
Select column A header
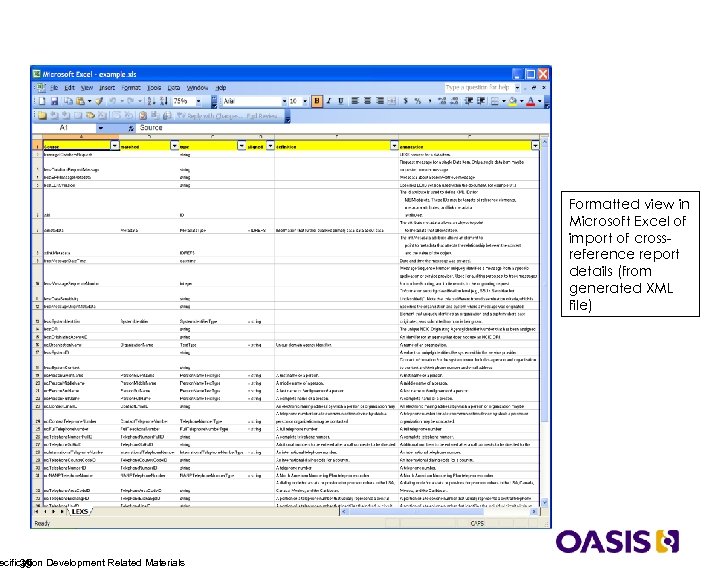click(81, 136)
